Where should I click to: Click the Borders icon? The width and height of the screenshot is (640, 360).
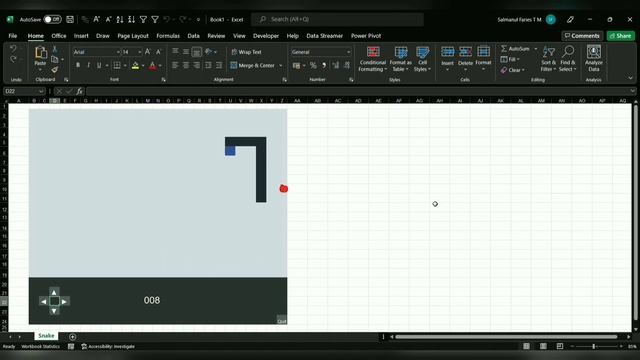pos(117,65)
